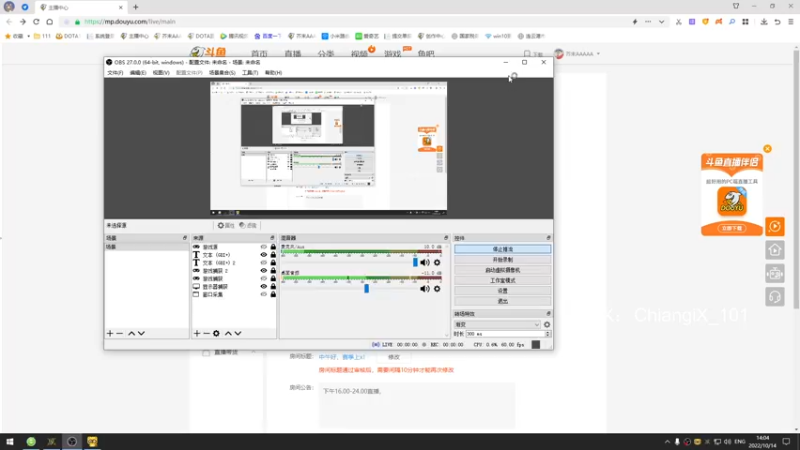The width and height of the screenshot is (800, 450).
Task: Go back in the browser
Action: pyautogui.click(x=9, y=21)
